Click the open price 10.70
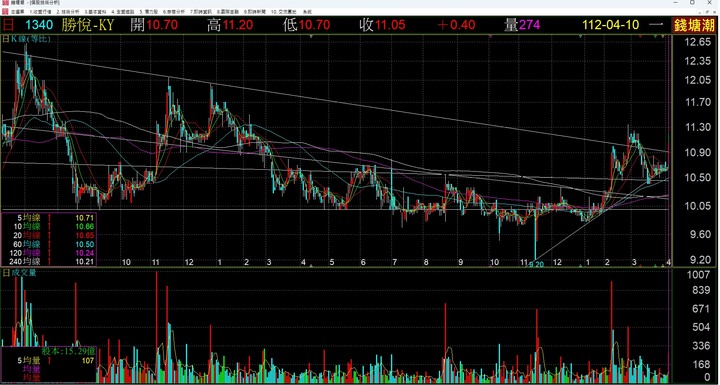This screenshot has height=385, width=720. 162,25
